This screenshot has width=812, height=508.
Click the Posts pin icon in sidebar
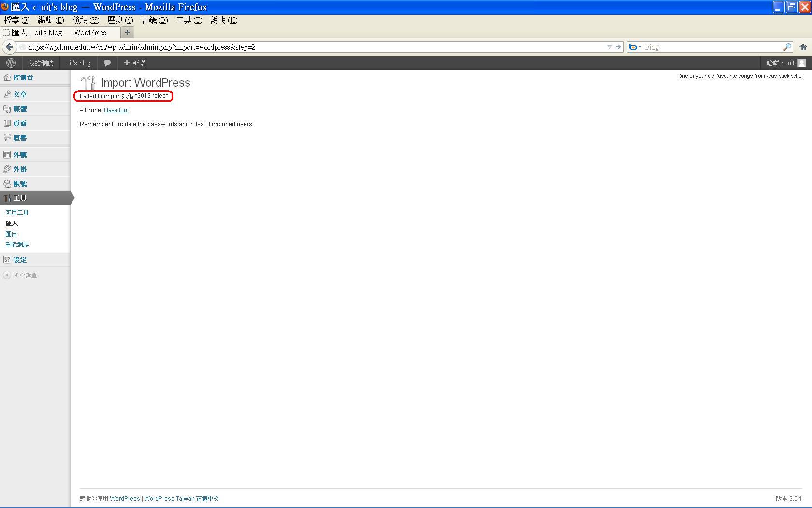[x=7, y=94]
